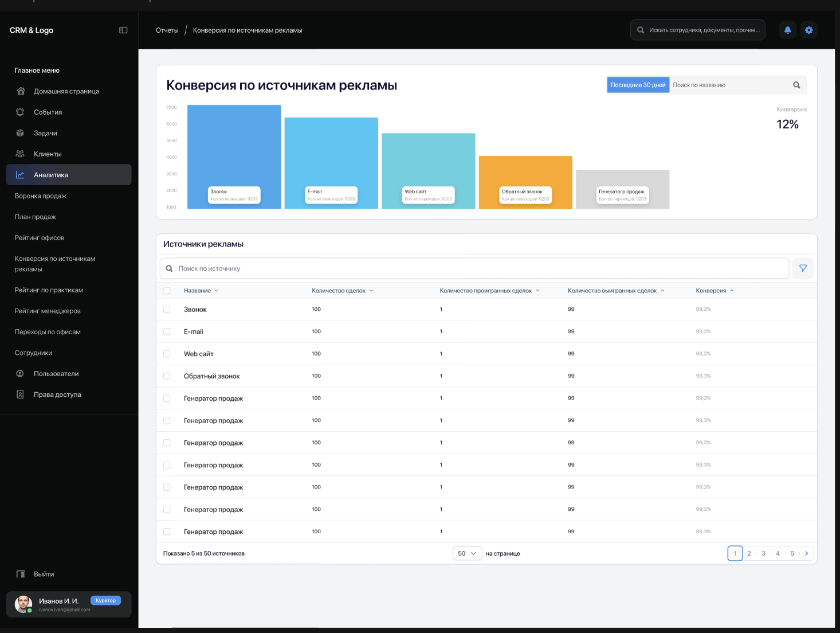Check the E-mail row checkbox

pyautogui.click(x=167, y=331)
